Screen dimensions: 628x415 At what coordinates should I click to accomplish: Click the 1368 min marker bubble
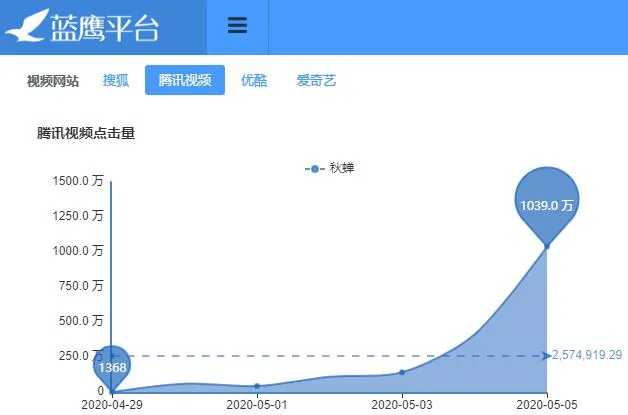112,367
